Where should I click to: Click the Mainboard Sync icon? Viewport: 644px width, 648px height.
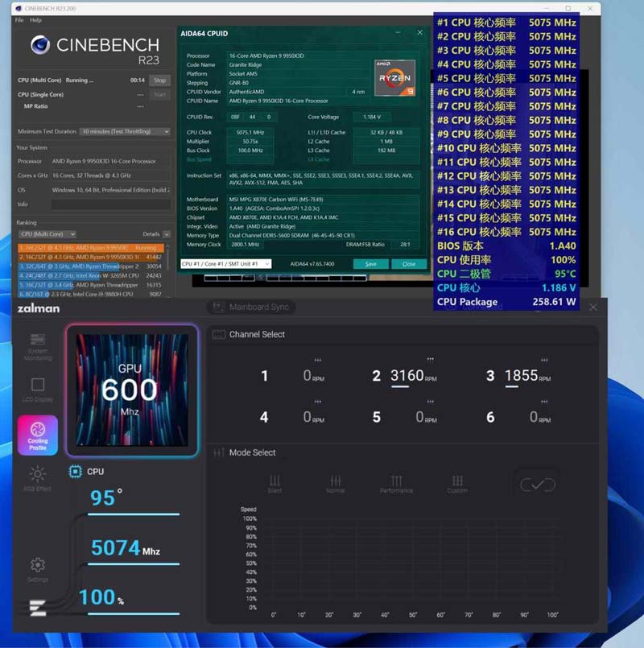218,307
